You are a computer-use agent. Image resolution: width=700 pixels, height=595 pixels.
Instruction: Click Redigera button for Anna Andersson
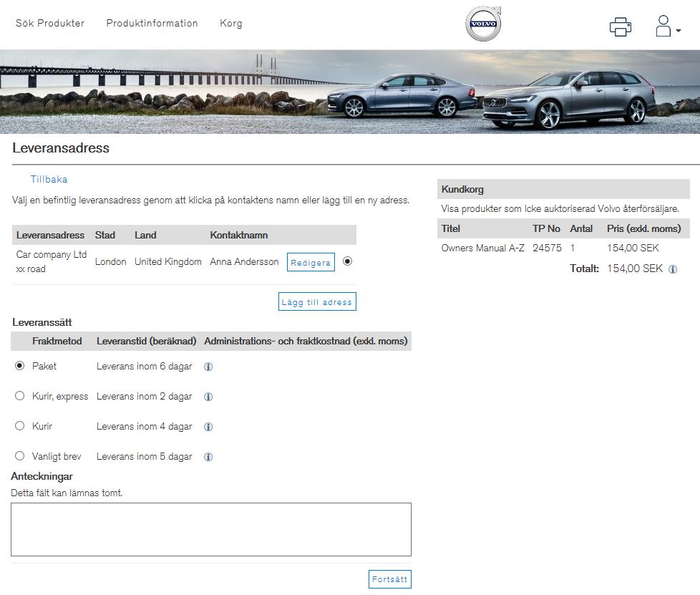tap(311, 262)
